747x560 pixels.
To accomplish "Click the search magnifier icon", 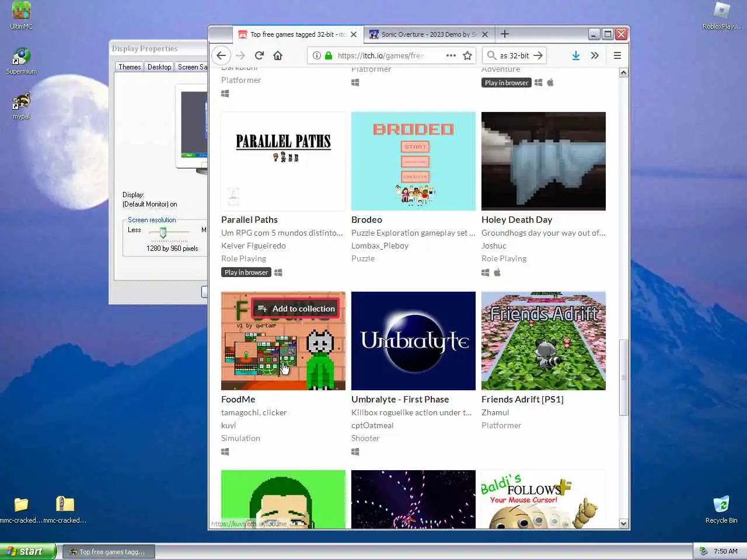I will (492, 55).
